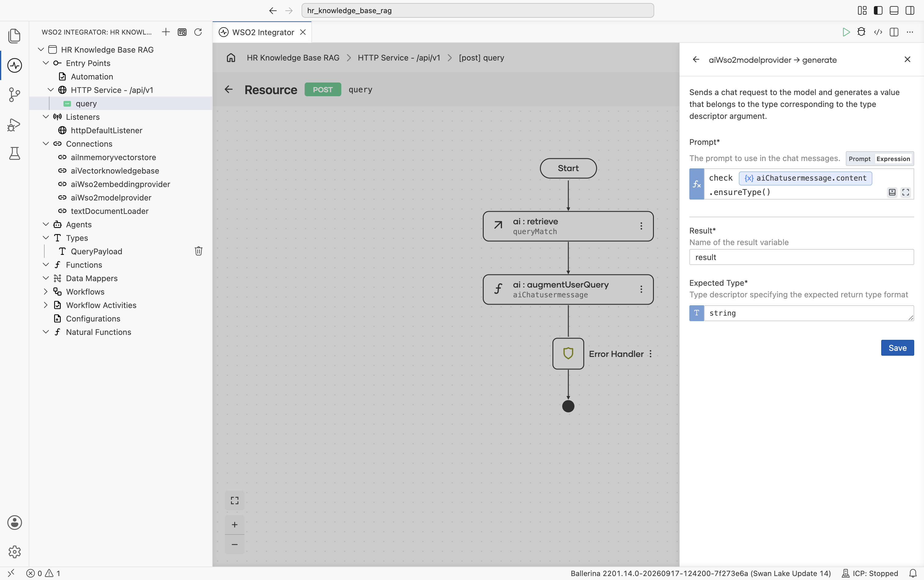
Task: Open Manage gear settings
Action: (x=14, y=552)
